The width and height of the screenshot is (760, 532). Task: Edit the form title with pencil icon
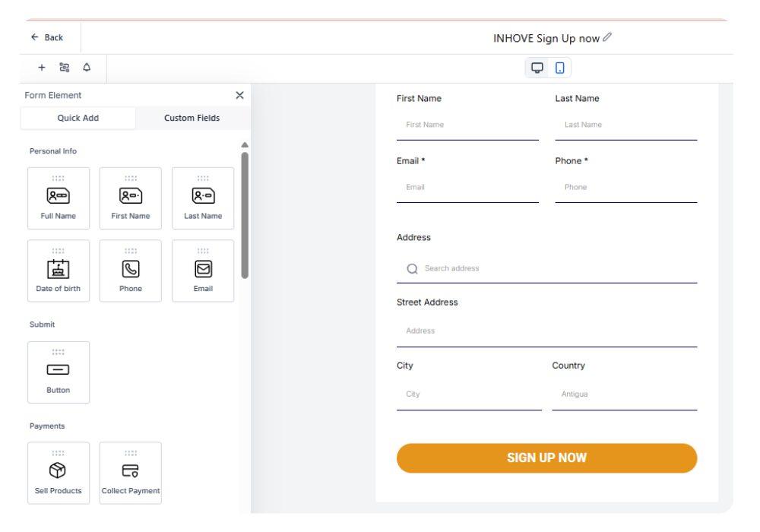point(606,36)
